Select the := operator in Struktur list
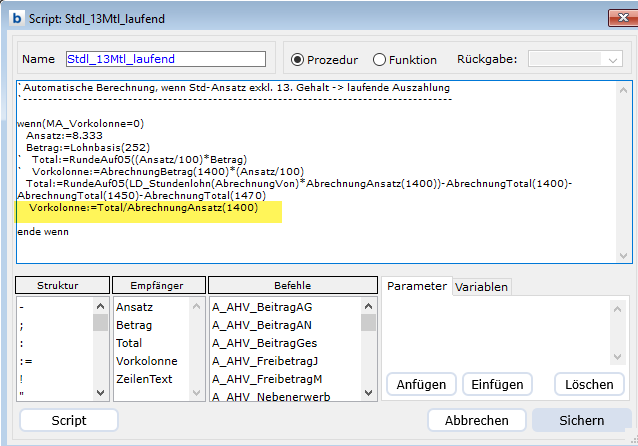The image size is (638, 446). click(27, 361)
